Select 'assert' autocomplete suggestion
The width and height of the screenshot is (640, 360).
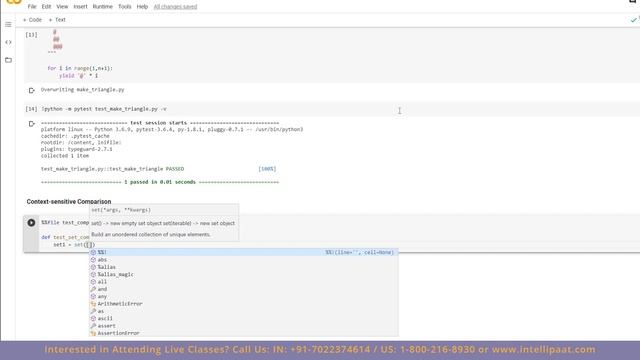(x=244, y=326)
